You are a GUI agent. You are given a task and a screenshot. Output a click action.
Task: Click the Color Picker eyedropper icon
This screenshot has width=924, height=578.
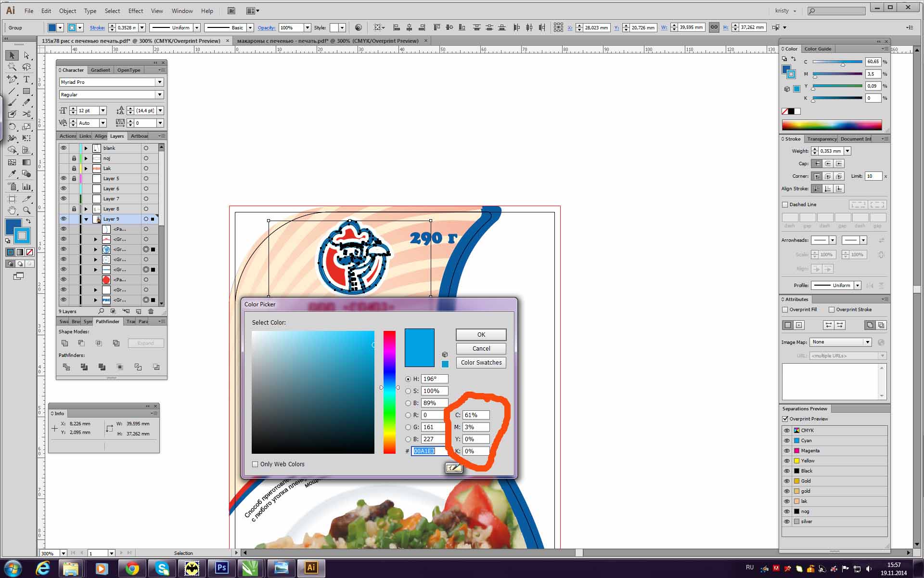click(454, 468)
